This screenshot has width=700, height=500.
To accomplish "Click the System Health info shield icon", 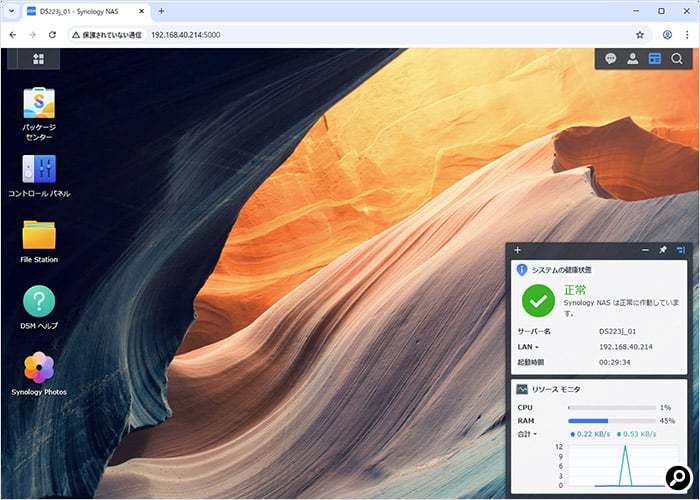I will click(521, 270).
